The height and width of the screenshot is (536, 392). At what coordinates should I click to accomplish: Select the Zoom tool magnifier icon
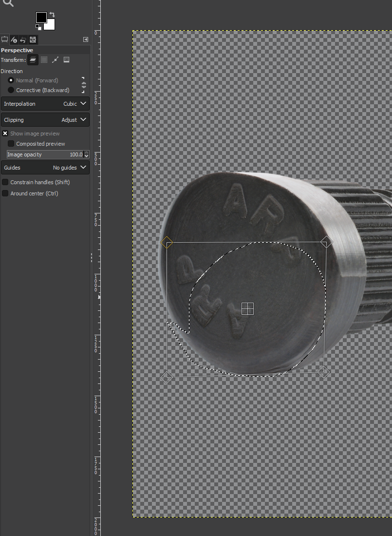click(9, 3)
